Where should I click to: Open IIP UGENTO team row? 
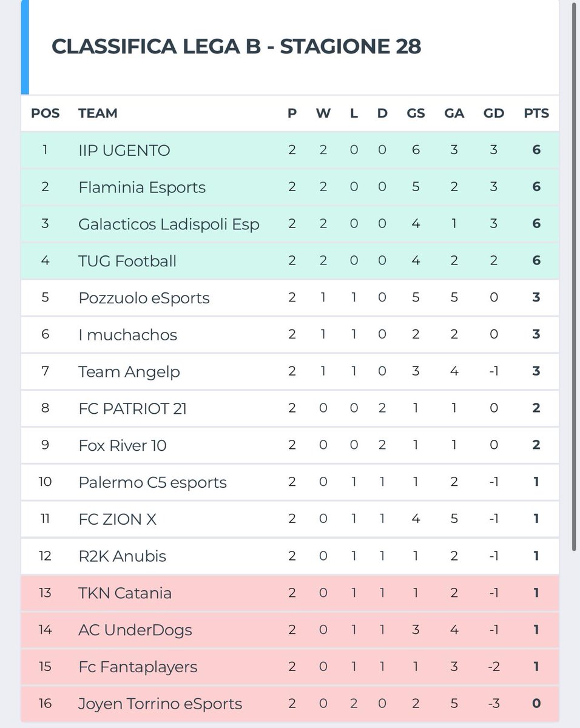coord(290,150)
